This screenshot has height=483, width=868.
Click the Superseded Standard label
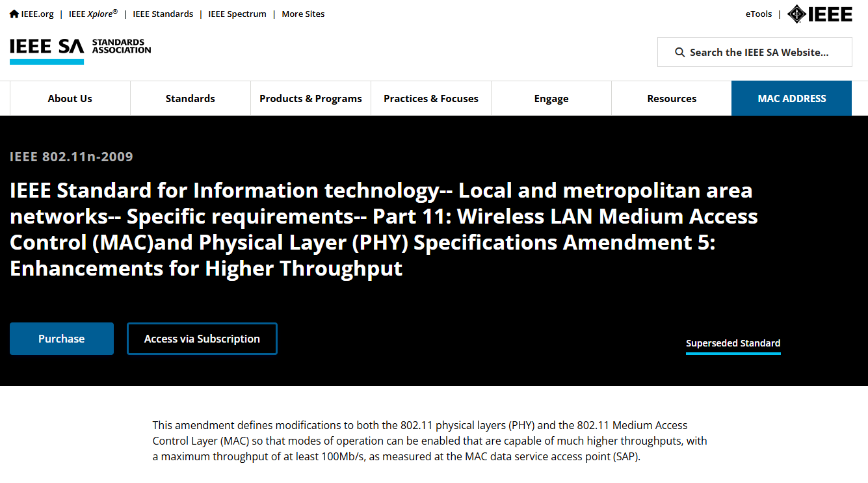pyautogui.click(x=733, y=343)
